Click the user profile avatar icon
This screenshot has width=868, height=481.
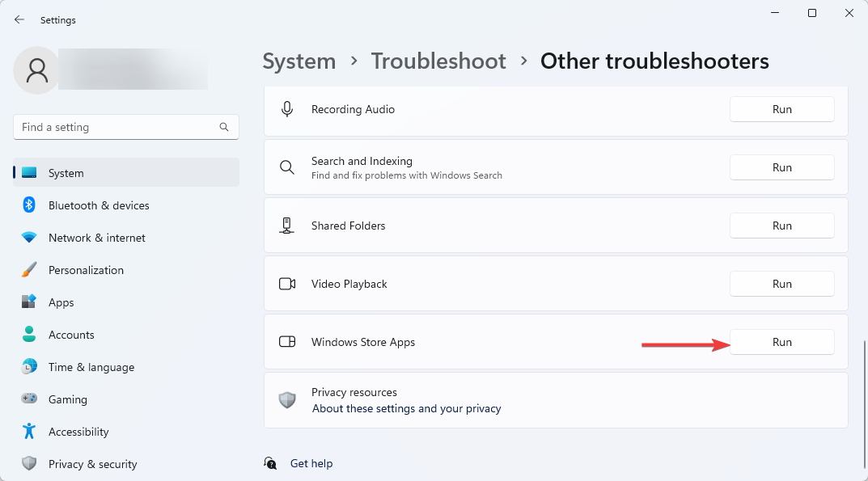[36, 70]
